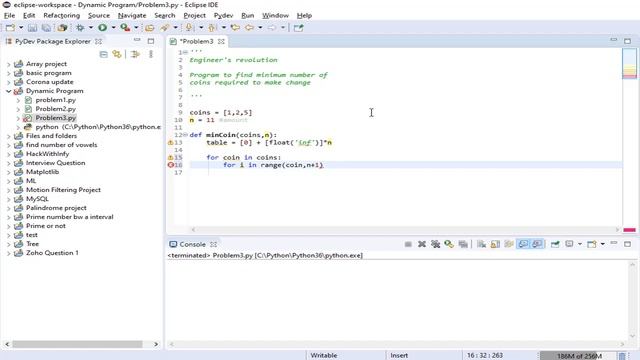Expand the problem1.py node
Image resolution: width=640 pixels, height=360 pixels.
tap(18, 100)
